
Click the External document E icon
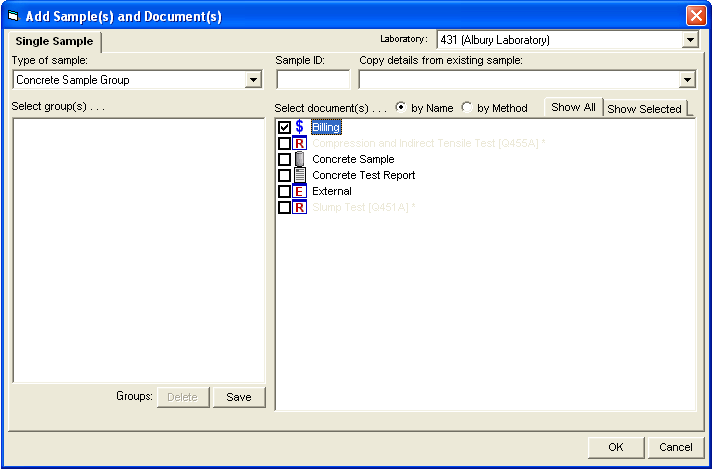coord(299,191)
